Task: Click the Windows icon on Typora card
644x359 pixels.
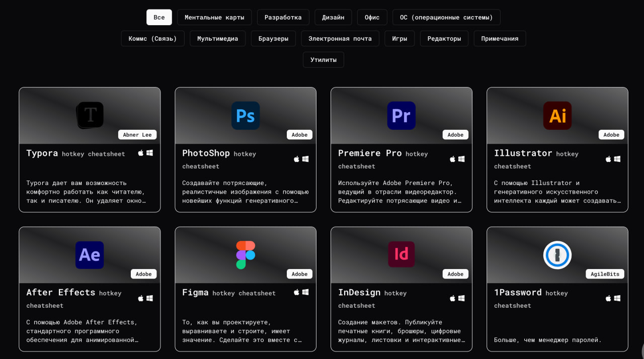Action: point(149,153)
